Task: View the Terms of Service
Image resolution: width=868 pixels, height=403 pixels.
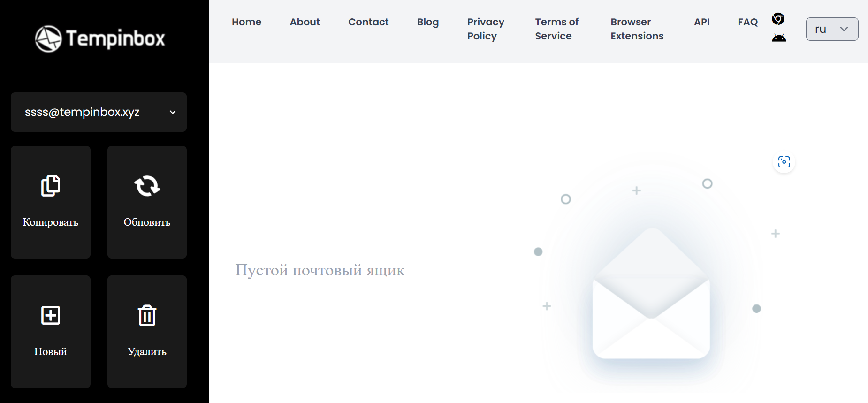Action: click(x=556, y=29)
